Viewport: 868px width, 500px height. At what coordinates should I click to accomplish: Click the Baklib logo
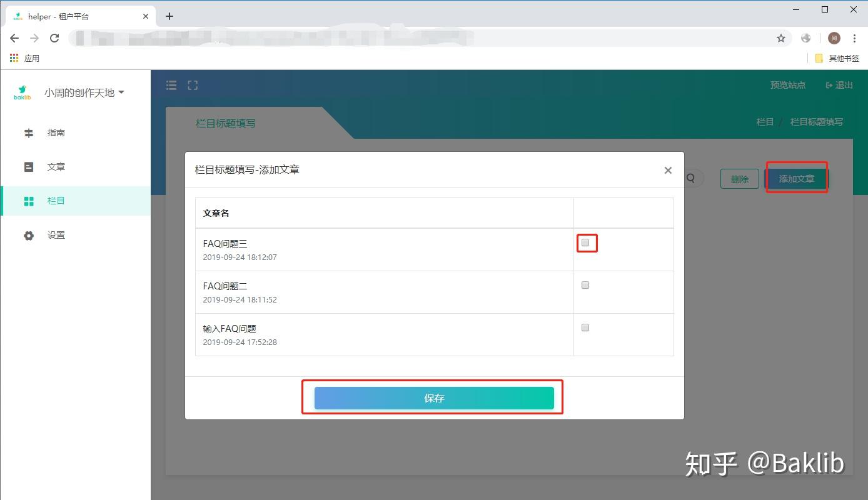[23, 91]
